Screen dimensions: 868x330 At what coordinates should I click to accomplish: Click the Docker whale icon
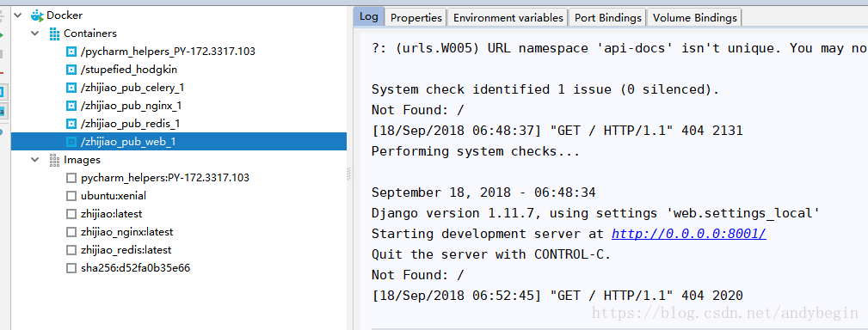click(37, 15)
